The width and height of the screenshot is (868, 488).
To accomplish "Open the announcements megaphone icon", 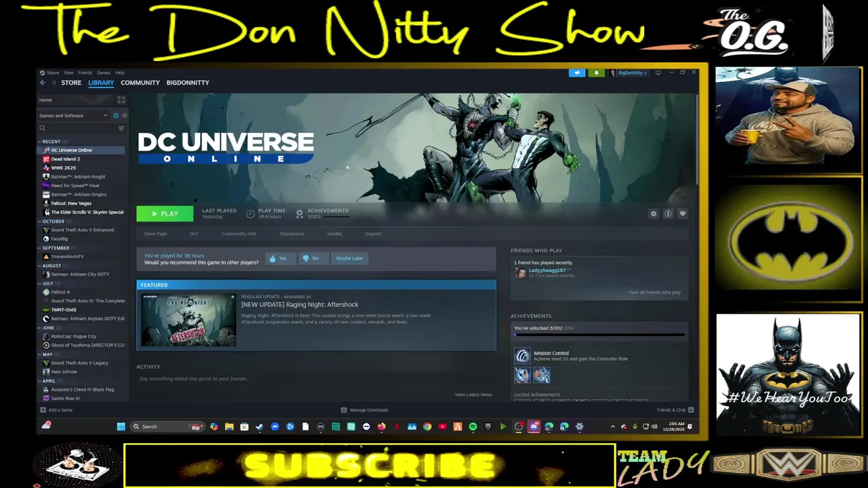I will coord(577,73).
